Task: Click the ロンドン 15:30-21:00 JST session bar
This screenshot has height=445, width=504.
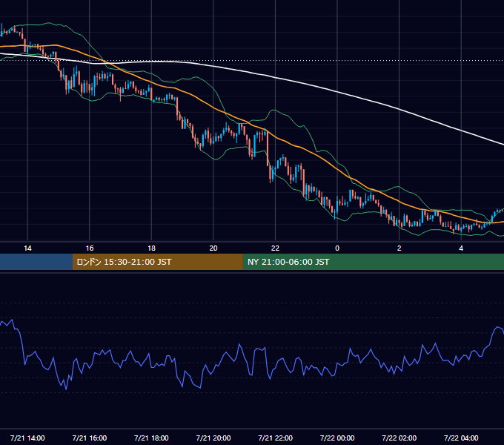Action: 157,262
